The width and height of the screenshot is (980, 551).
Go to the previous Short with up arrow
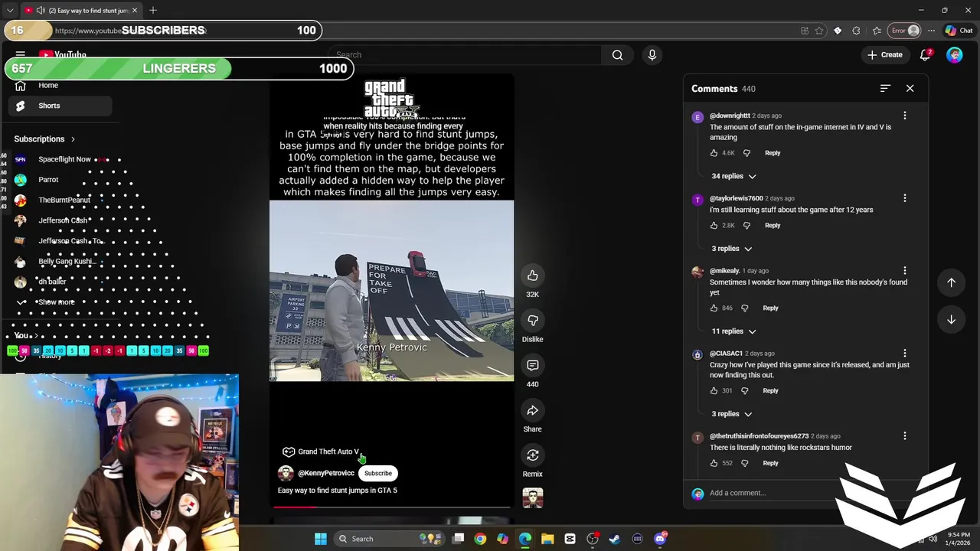click(x=951, y=282)
